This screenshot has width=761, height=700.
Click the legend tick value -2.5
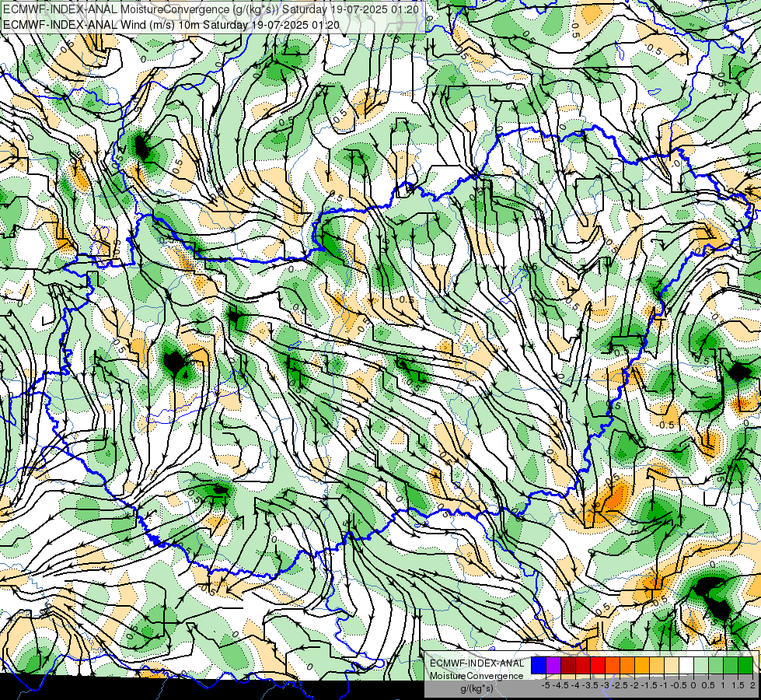[x=620, y=685]
